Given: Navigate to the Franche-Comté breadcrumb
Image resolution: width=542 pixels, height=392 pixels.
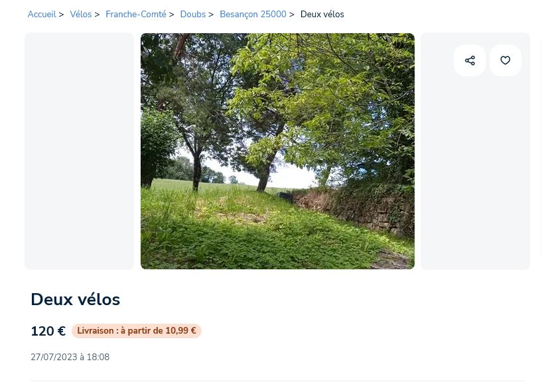Looking at the screenshot, I should (136, 14).
